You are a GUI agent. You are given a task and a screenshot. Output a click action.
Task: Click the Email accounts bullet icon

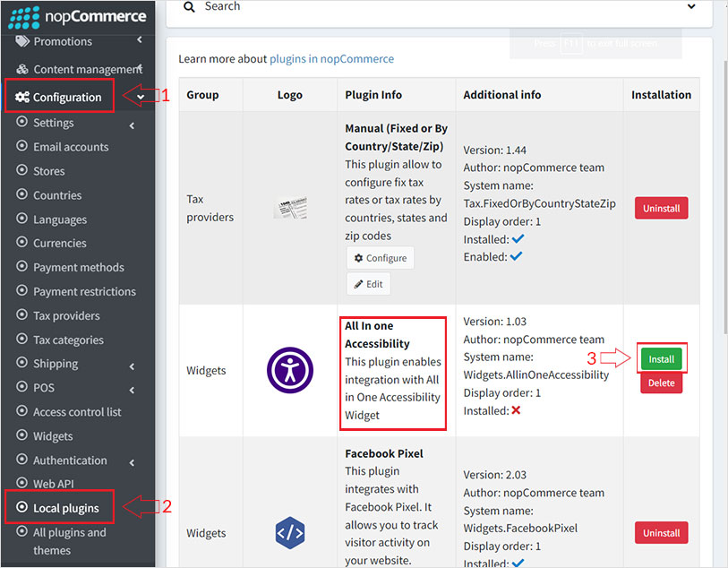point(21,146)
